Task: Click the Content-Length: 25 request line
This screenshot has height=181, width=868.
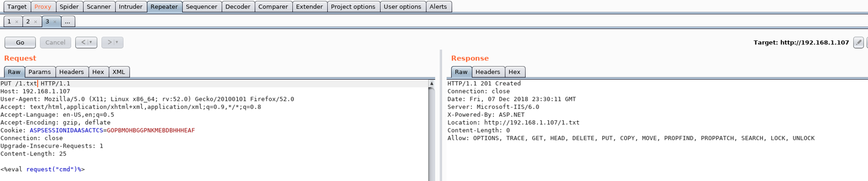Action: click(33, 154)
